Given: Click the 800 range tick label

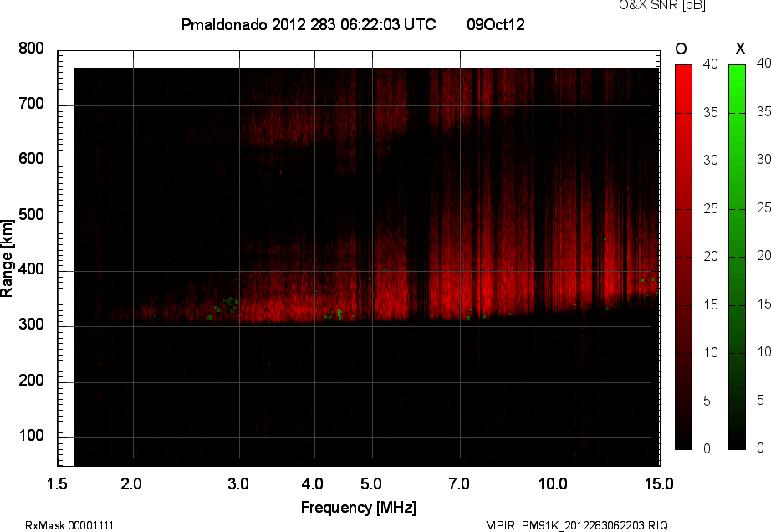Looking at the screenshot, I should [31, 49].
